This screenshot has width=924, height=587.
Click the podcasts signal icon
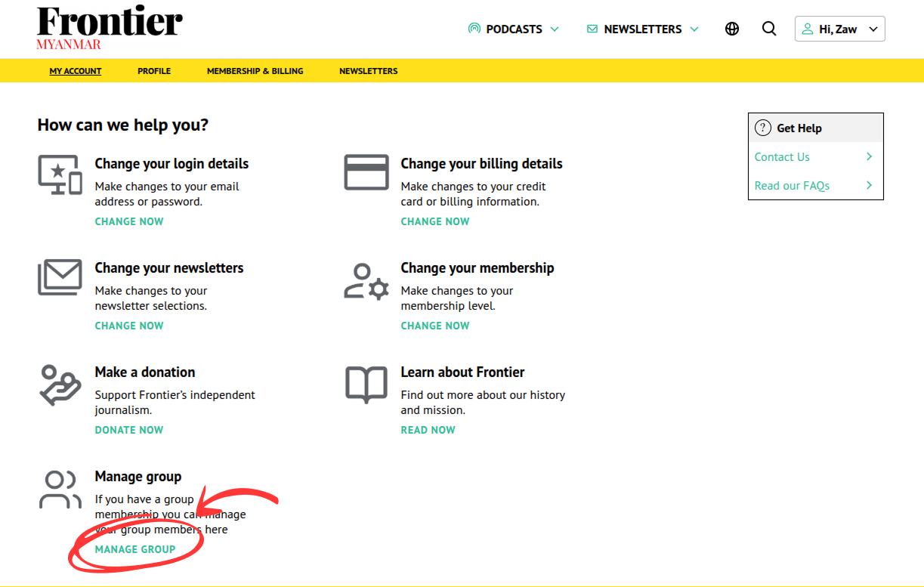(474, 29)
